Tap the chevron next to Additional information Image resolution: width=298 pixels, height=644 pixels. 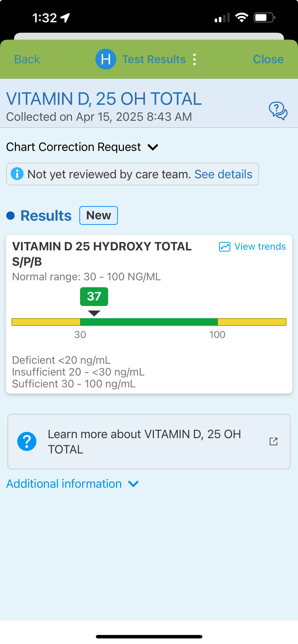[133, 484]
